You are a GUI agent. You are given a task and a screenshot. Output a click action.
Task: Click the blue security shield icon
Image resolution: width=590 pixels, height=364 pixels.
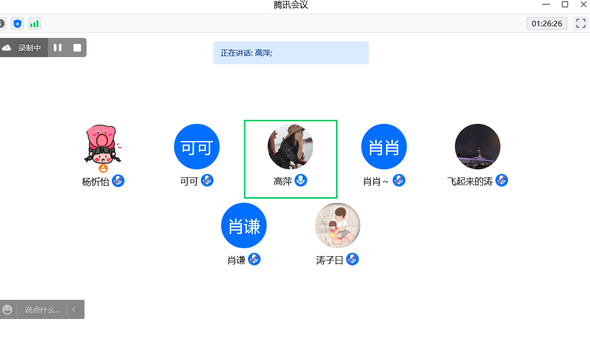(x=17, y=24)
